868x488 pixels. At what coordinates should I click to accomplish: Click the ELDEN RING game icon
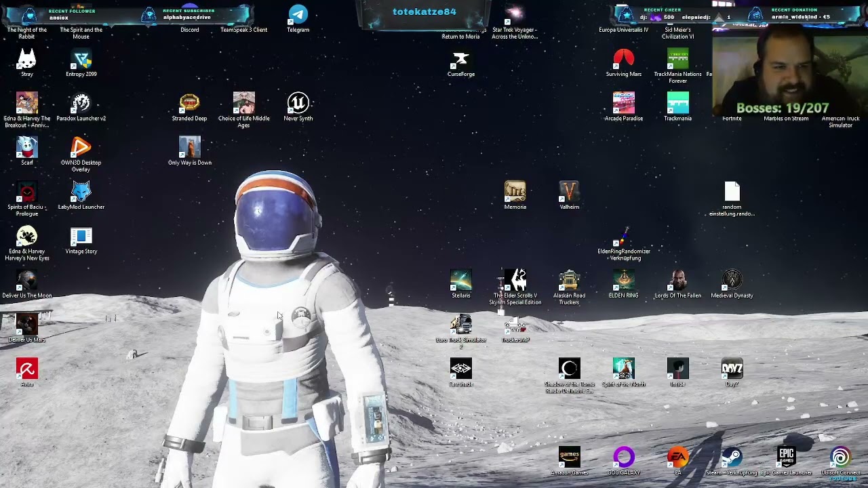click(x=624, y=280)
